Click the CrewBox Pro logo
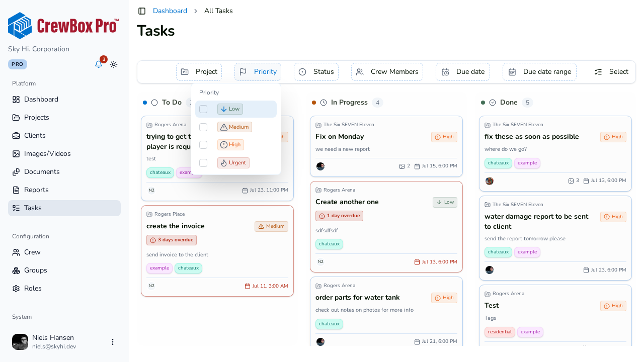This screenshot has width=644, height=362. pos(63,26)
